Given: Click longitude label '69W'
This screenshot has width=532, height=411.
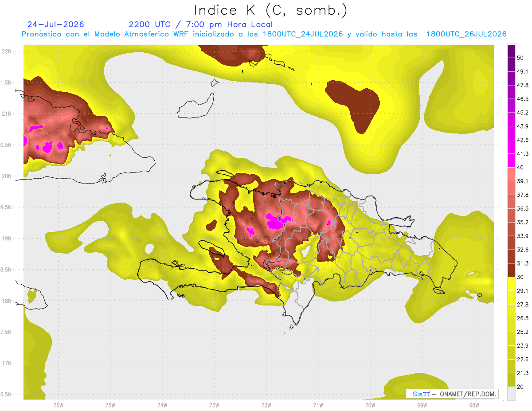Looking at the screenshot, I should (422, 405).
